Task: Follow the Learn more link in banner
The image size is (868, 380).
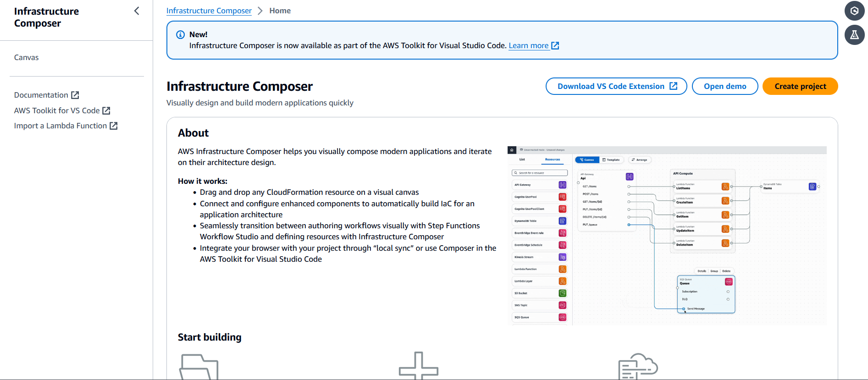Action: pyautogui.click(x=528, y=45)
